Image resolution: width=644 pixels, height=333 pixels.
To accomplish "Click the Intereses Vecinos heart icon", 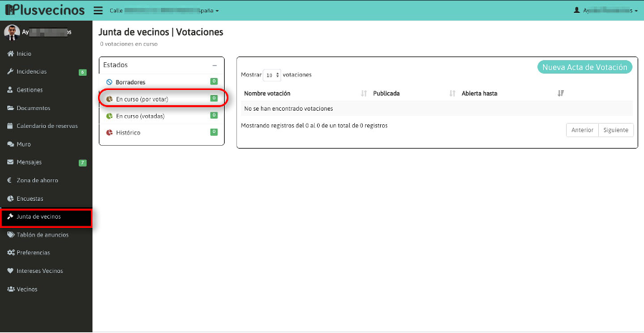I will click(x=11, y=271).
